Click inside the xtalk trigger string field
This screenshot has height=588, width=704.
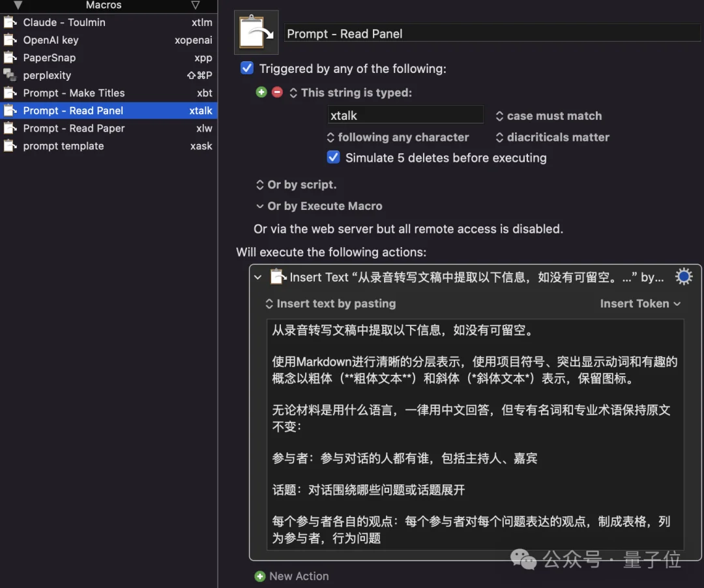pyautogui.click(x=404, y=115)
